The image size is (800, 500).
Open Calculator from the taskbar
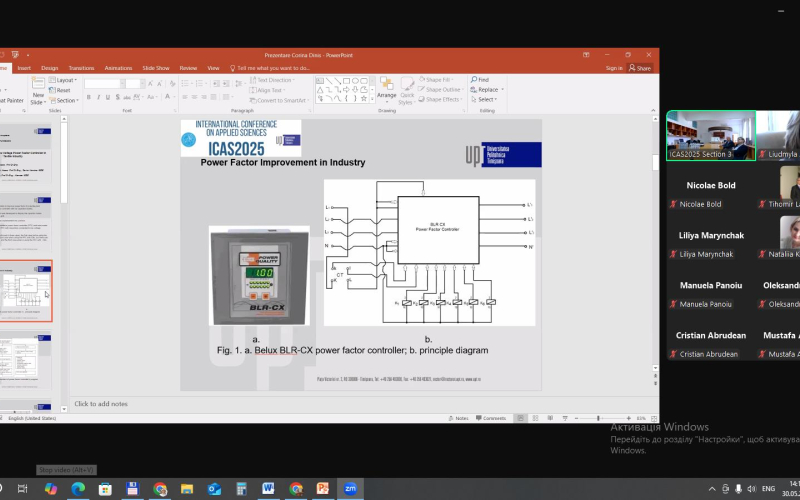click(x=241, y=488)
